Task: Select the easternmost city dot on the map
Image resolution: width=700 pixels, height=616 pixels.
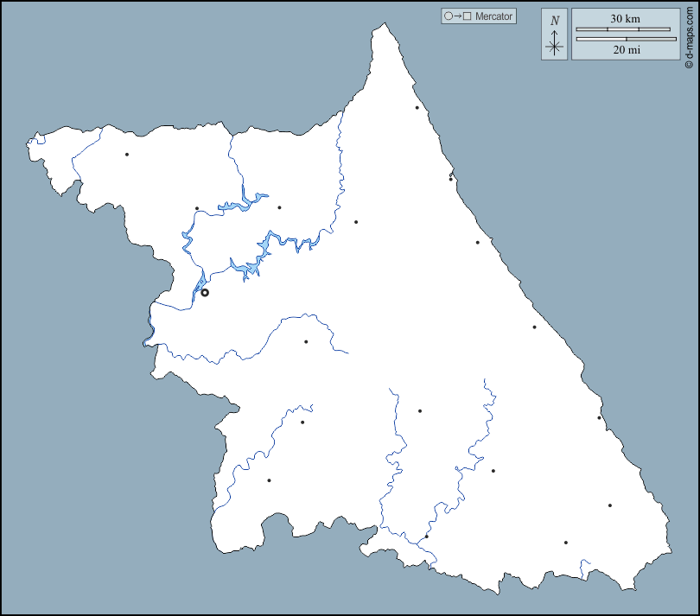Action: coord(609,505)
